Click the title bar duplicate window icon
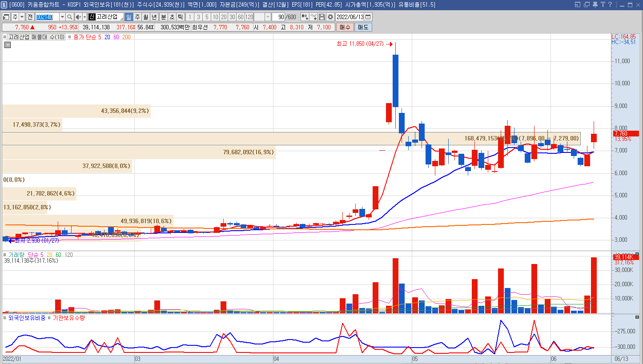Image resolution: width=643 pixels, height=364 pixels. 587,4
